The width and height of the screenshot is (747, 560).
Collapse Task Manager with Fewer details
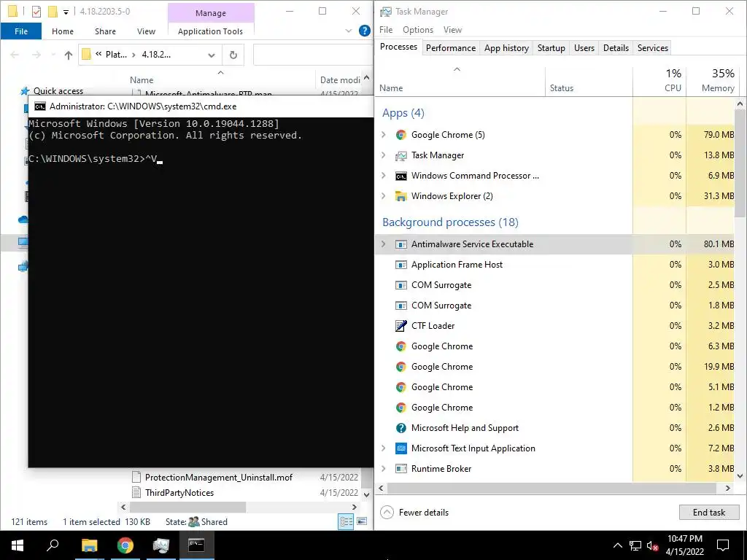[414, 513]
